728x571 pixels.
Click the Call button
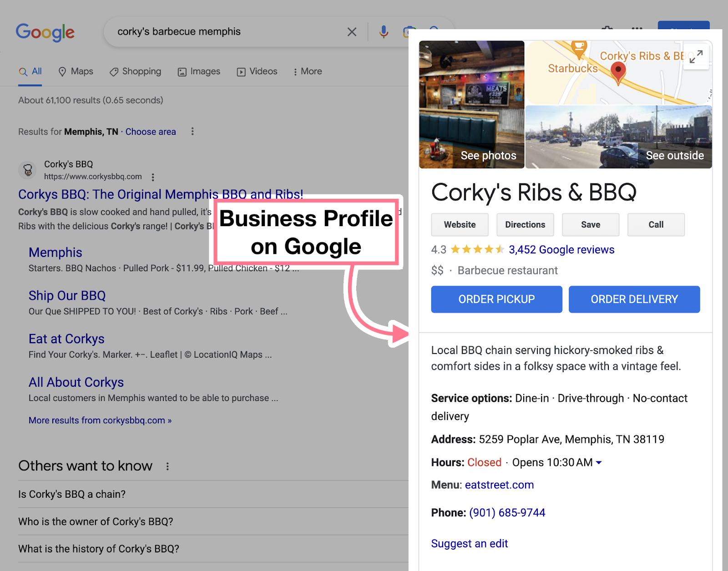(656, 225)
